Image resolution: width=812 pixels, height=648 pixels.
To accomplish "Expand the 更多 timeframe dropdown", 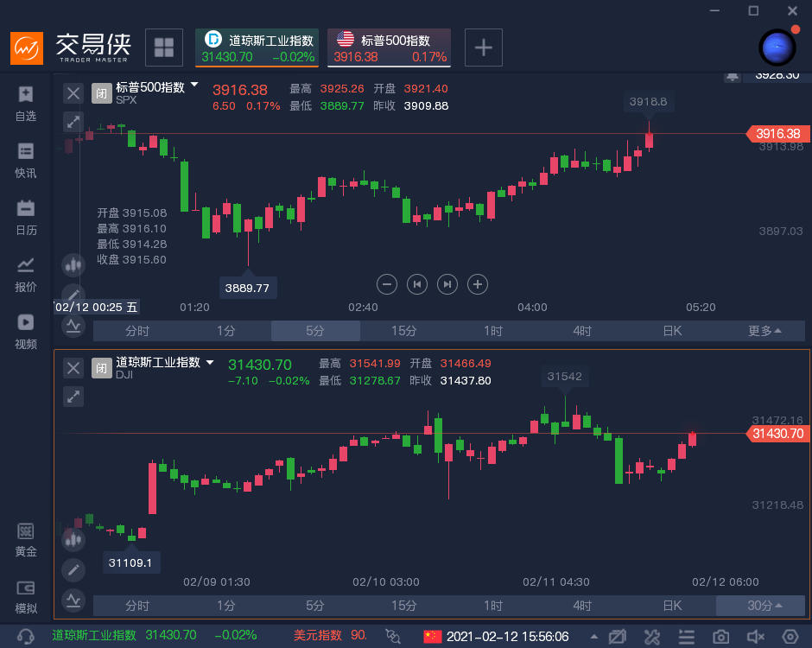I will pyautogui.click(x=766, y=330).
